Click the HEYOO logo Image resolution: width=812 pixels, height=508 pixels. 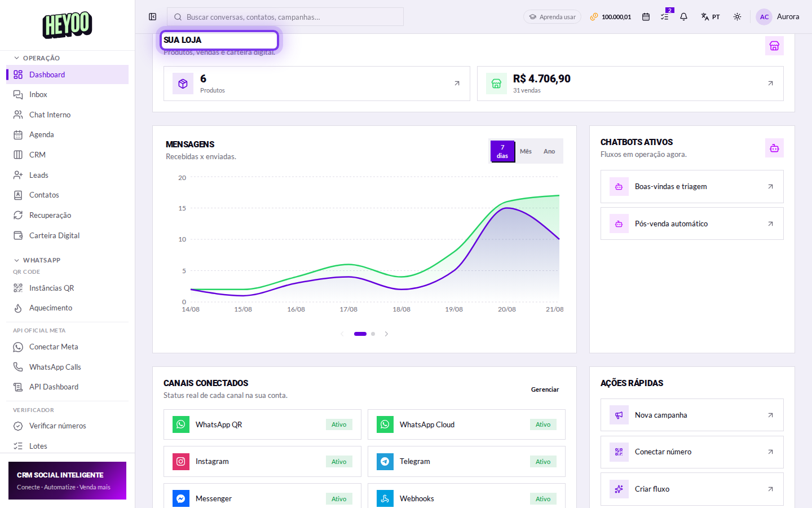click(x=68, y=25)
